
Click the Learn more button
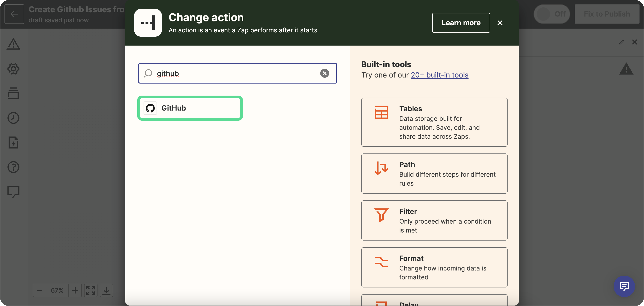461,23
